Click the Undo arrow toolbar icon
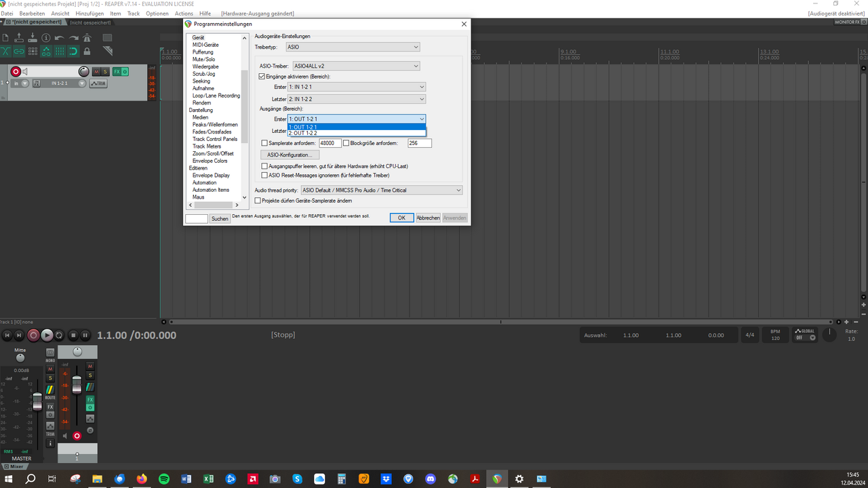The height and width of the screenshot is (488, 868). point(60,38)
